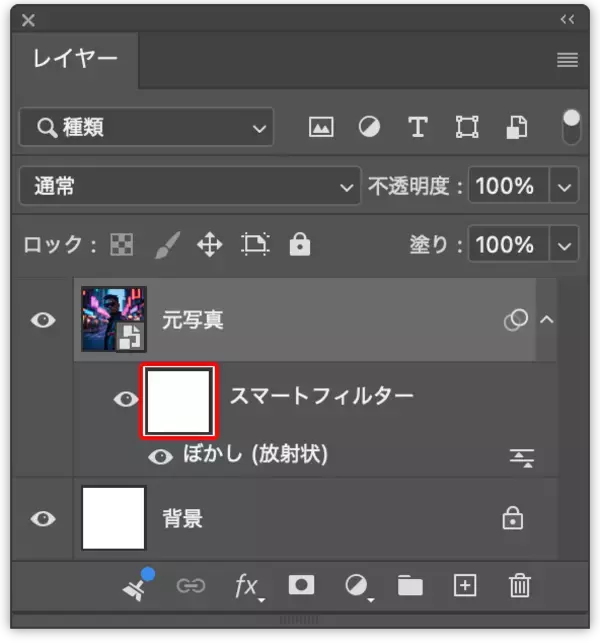This screenshot has height=643, width=600.
Task: Click the link layers icon
Action: [191, 586]
